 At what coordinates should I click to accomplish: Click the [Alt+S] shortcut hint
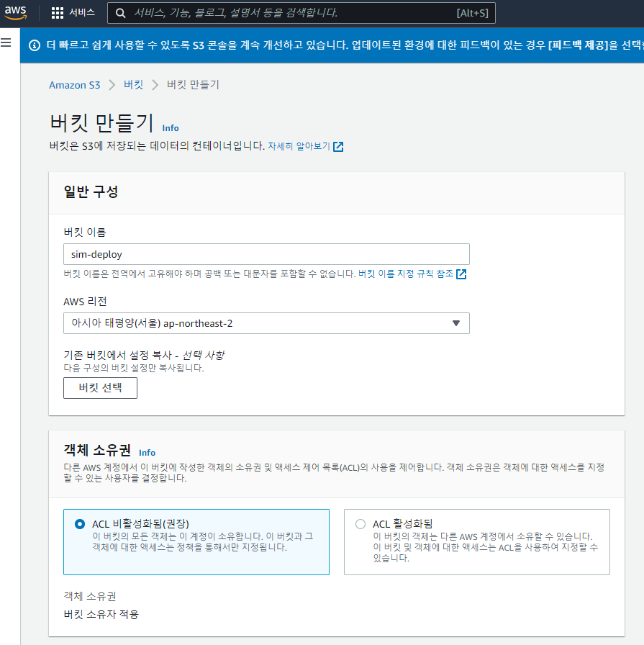pos(473,13)
